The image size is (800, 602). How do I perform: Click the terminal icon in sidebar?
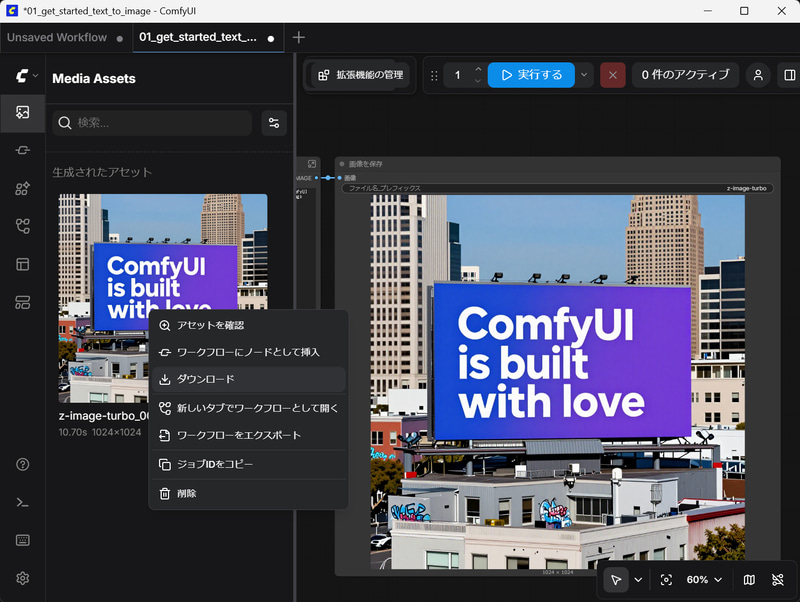22,503
